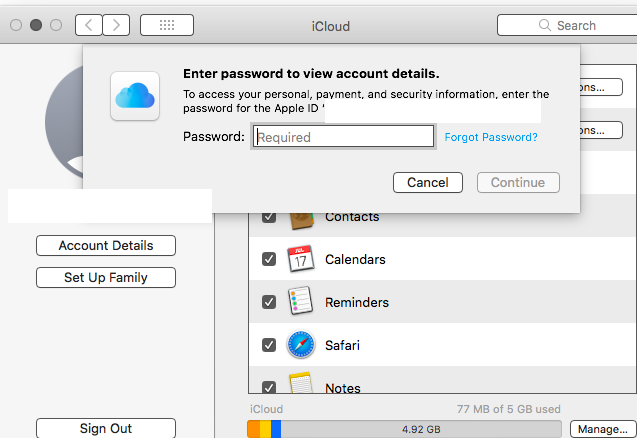
Task: Uncheck the Calendars checkbox
Action: click(269, 259)
